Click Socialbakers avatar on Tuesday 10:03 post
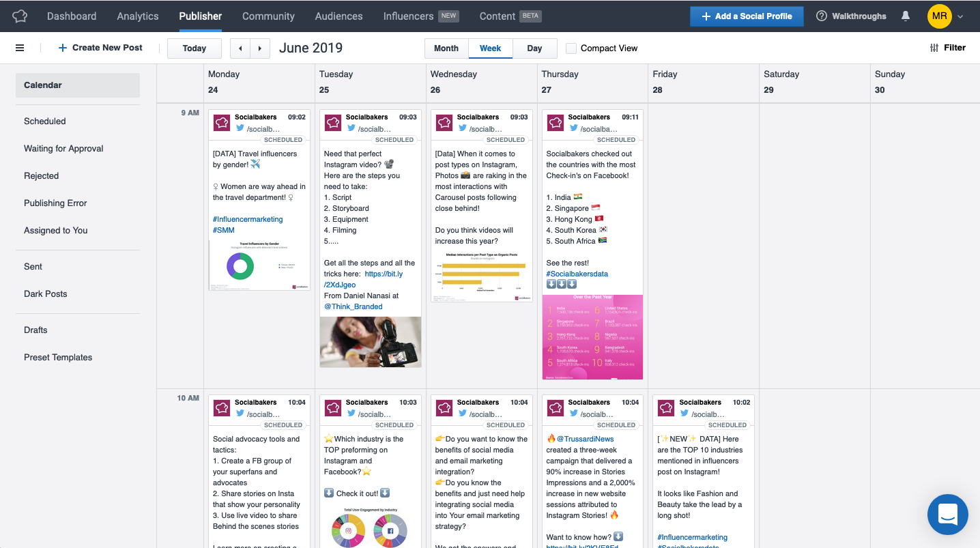Screen dimensions: 980x548 pos(333,408)
